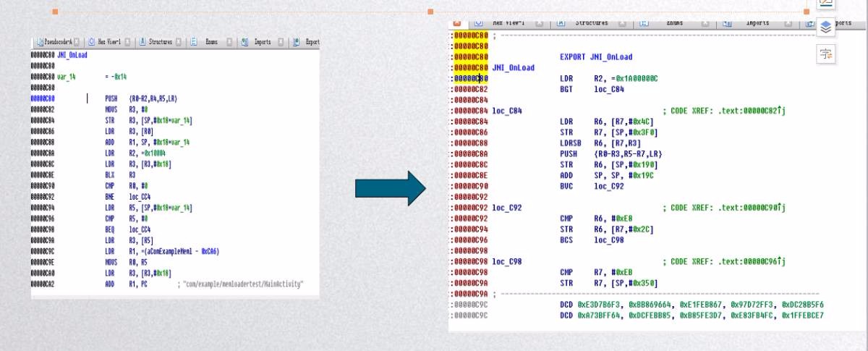The width and height of the screenshot is (868, 351).
Task: Open the Structures tab in right window
Action: (x=591, y=23)
